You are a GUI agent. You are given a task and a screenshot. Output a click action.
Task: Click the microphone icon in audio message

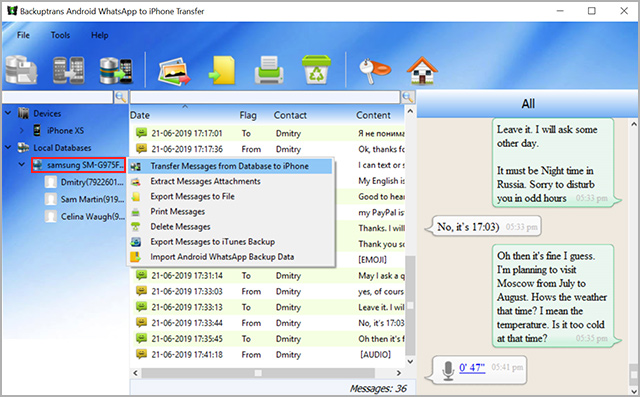pos(448,370)
